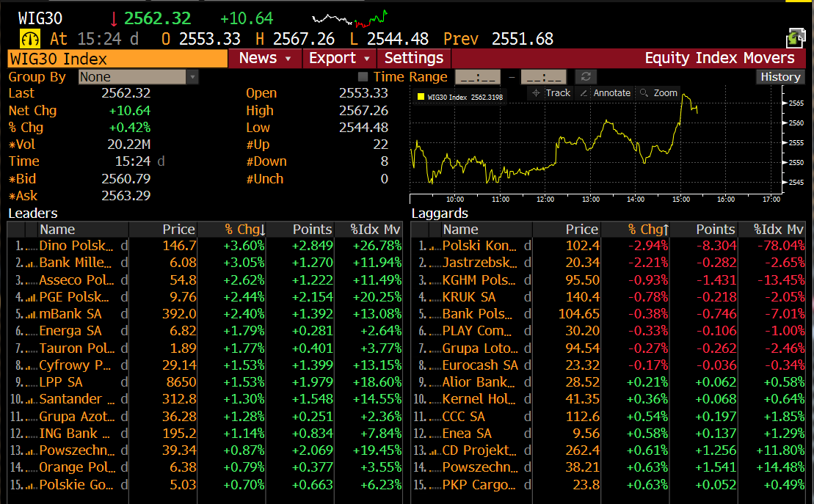Open the Group By None dropdown
Screen dimensions: 814x504
138,77
